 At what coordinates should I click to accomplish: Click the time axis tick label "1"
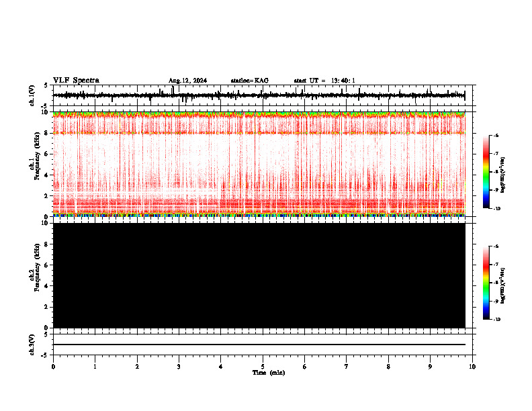pyautogui.click(x=95, y=367)
